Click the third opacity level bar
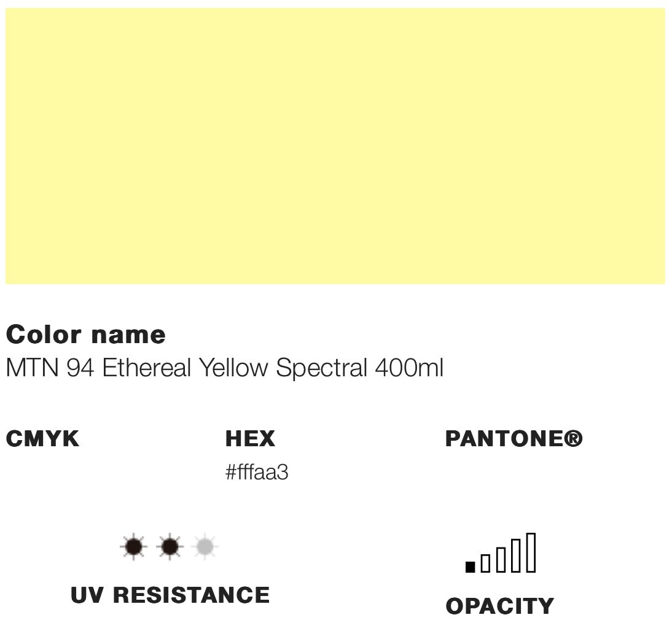 point(501,559)
